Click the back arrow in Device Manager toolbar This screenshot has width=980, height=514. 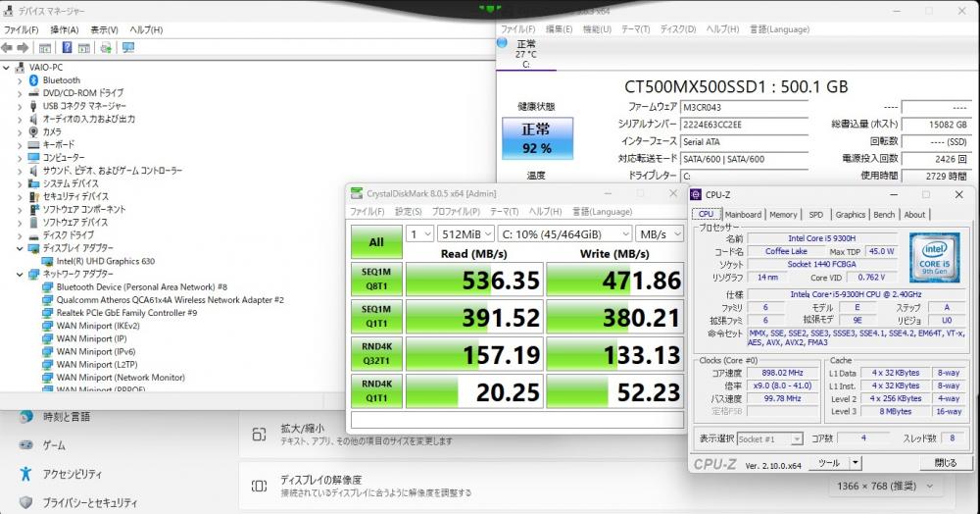tap(7, 47)
